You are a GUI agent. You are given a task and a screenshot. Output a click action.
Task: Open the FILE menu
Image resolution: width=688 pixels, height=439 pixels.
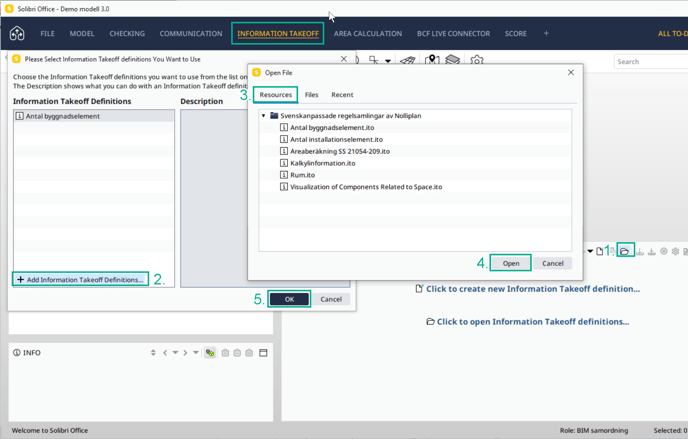(47, 33)
